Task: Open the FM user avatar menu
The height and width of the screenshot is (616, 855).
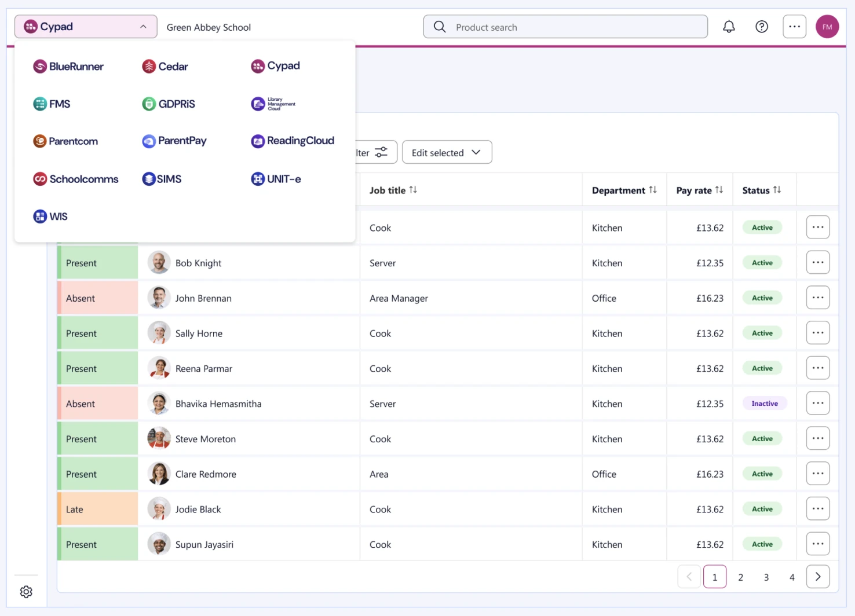Action: (827, 27)
